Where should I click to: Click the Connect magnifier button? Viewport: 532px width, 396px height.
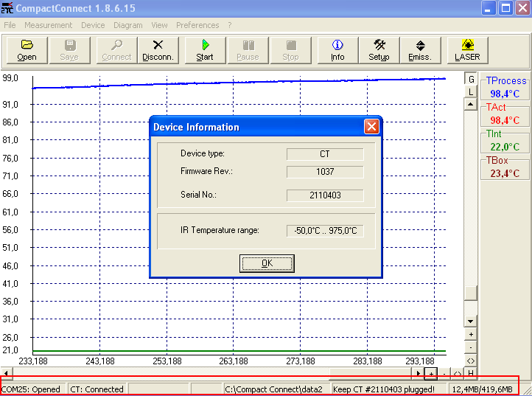[116, 50]
